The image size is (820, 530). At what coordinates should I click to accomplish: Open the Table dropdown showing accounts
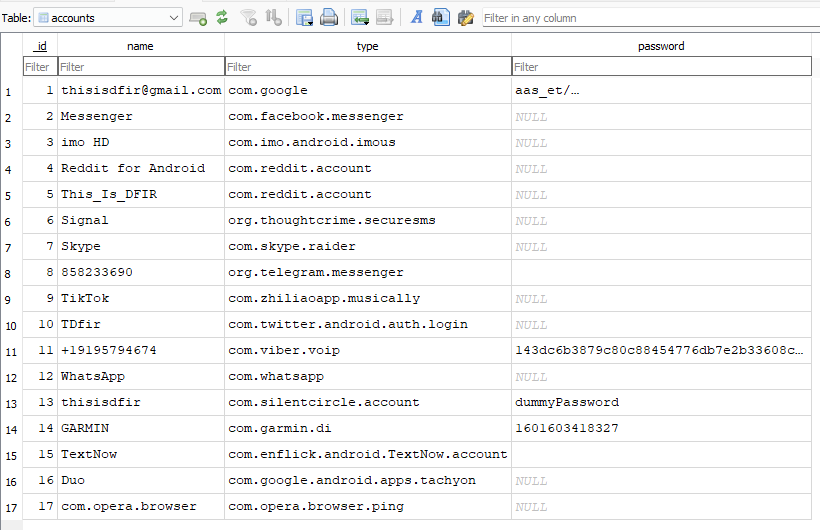tap(108, 18)
